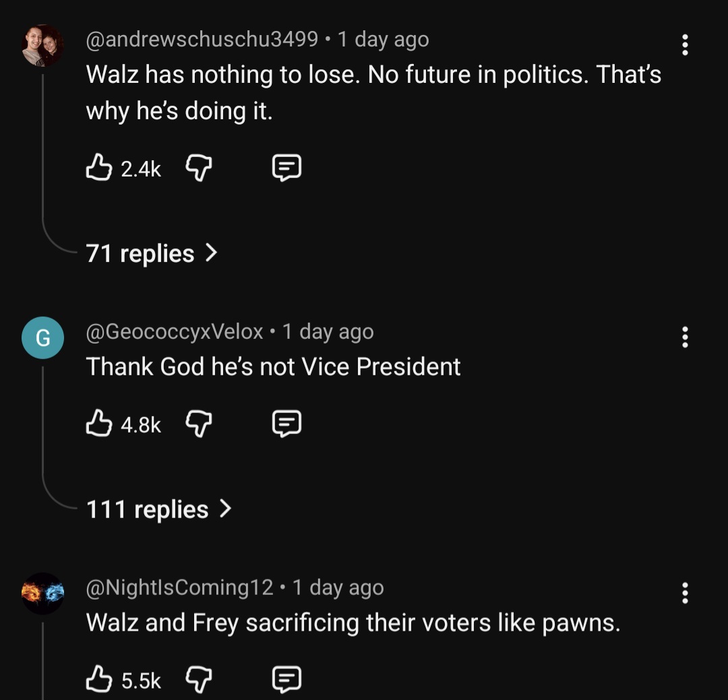
Task: Like the 'Thank God he's not Vice President' comment
Action: pos(99,424)
